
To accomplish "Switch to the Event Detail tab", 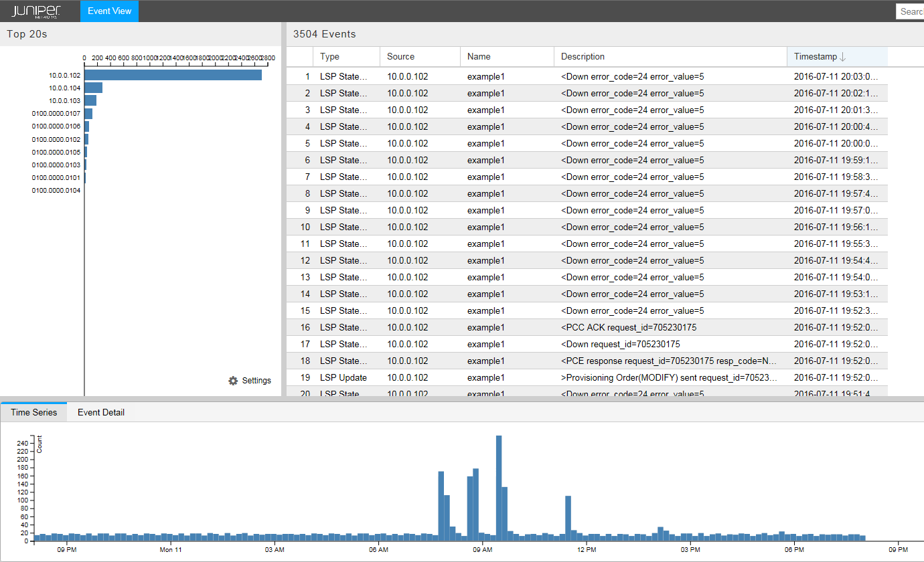I will pyautogui.click(x=100, y=412).
